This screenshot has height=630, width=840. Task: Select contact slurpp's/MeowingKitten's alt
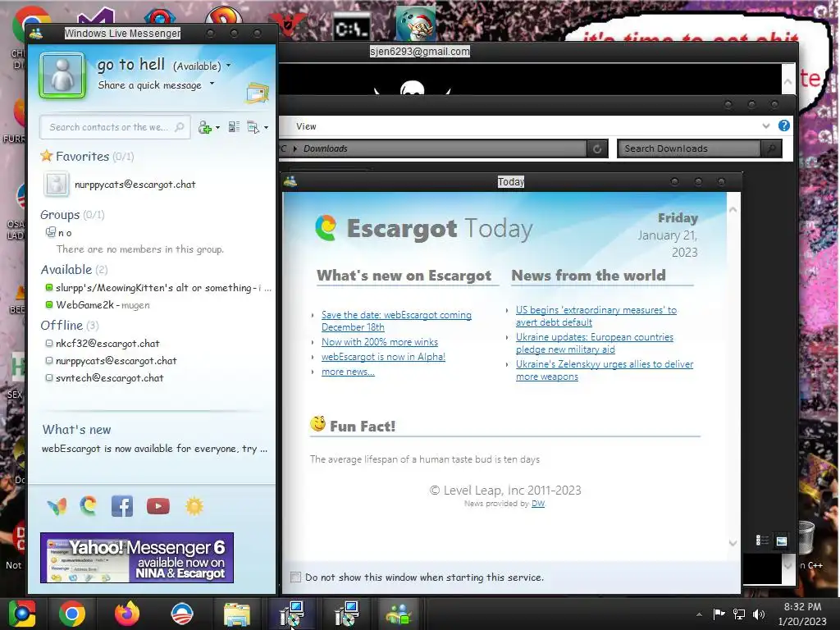click(x=158, y=288)
